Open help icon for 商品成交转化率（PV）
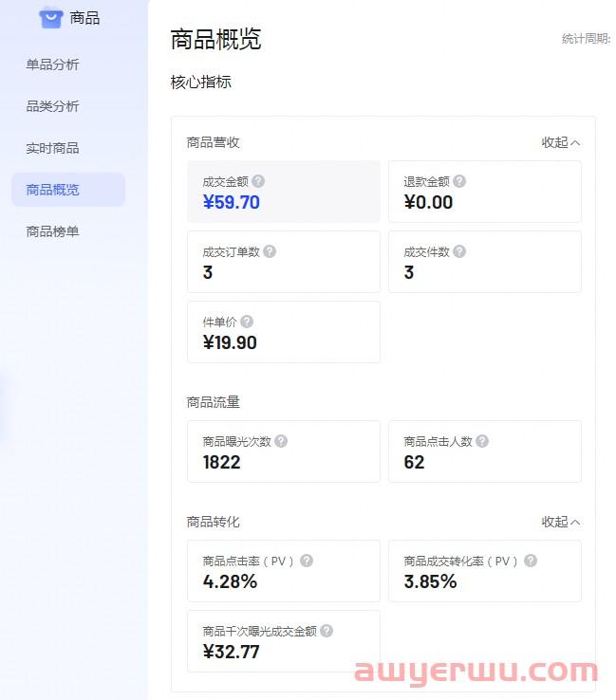616x700 pixels. click(531, 561)
